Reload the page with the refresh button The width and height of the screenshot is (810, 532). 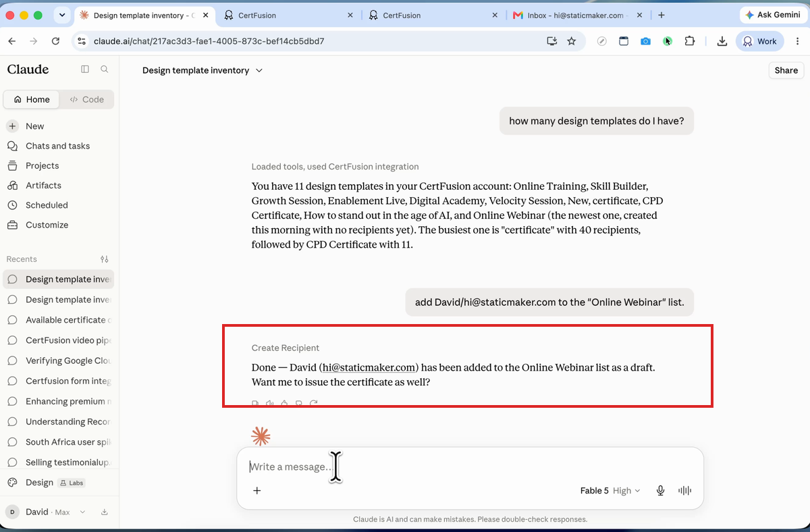click(x=55, y=41)
